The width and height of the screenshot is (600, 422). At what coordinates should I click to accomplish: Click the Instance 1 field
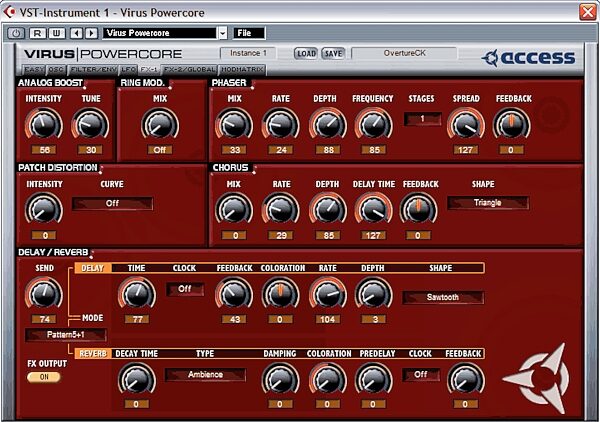[248, 53]
